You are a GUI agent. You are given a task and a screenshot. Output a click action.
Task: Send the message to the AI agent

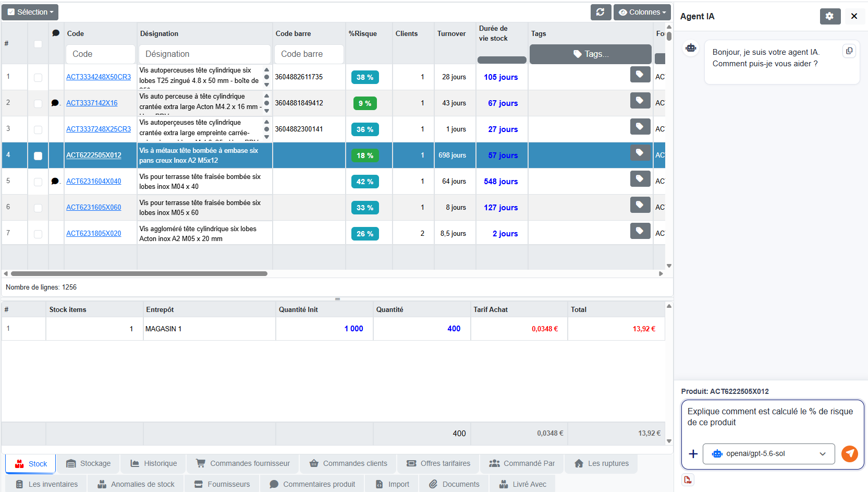coord(850,454)
